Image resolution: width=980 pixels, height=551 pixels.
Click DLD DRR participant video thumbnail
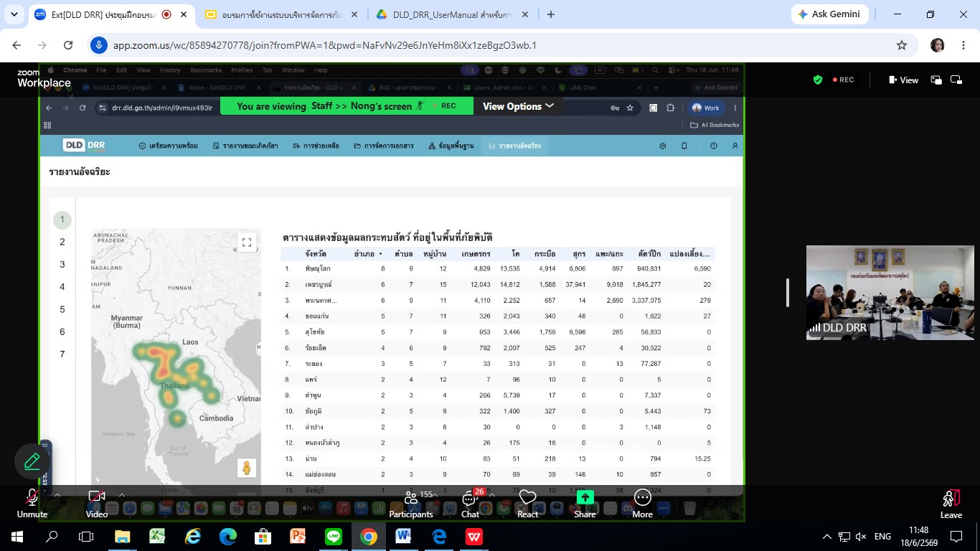pyautogui.click(x=890, y=293)
